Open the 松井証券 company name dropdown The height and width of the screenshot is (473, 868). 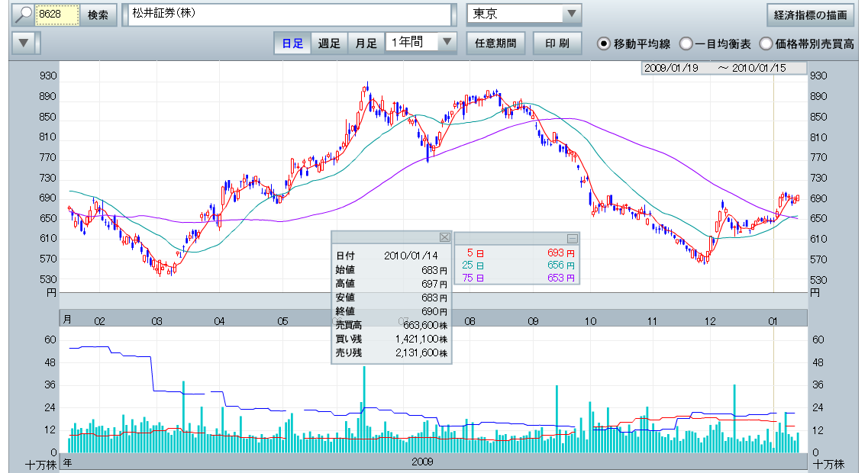[290, 14]
